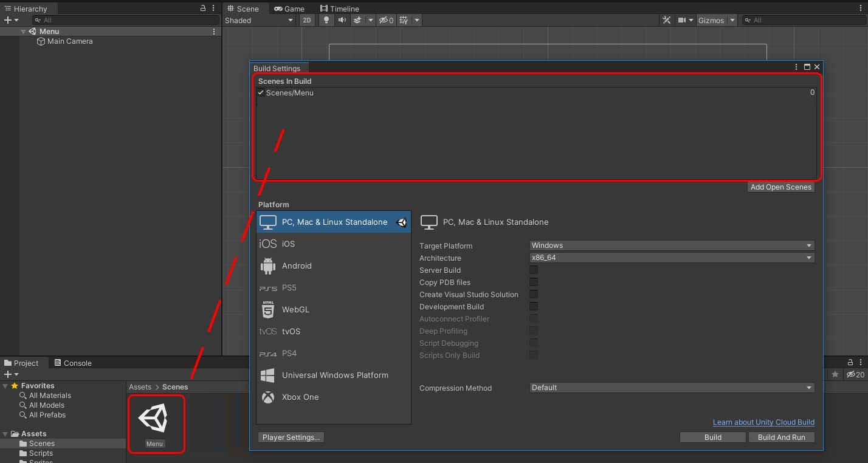This screenshot has width=868, height=463.
Task: Open Gizmos dropdown arrow
Action: click(732, 20)
